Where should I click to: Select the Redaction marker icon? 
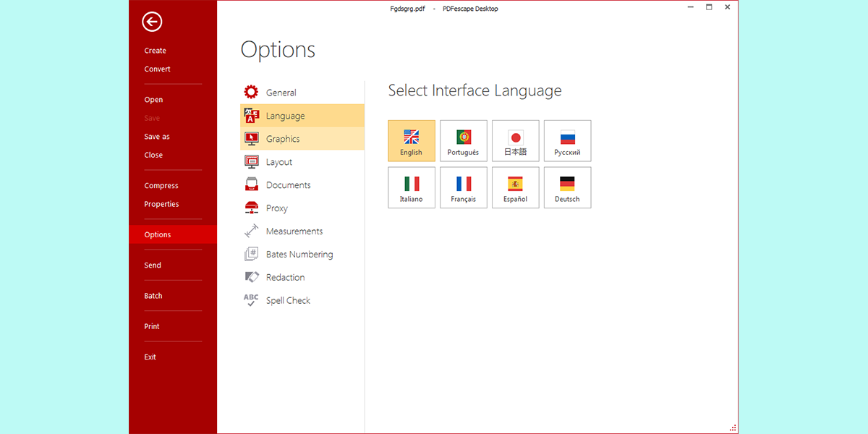pos(251,277)
